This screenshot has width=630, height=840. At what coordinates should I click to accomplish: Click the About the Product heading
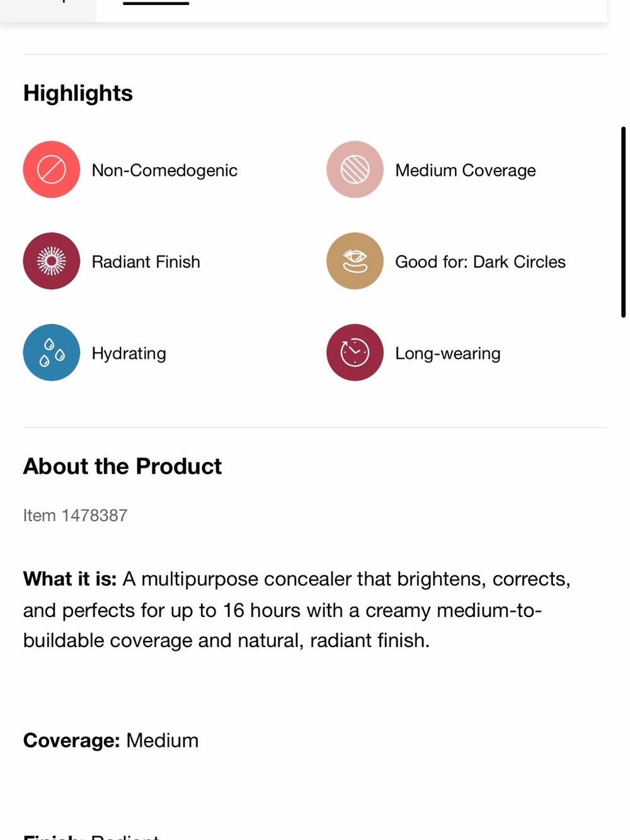click(x=122, y=466)
